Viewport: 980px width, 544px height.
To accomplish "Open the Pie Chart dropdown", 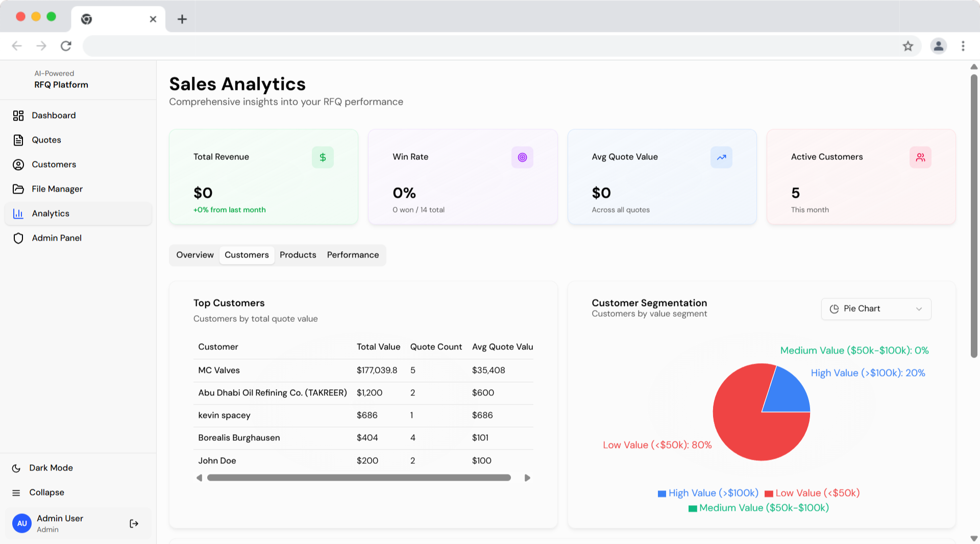I will click(x=876, y=309).
